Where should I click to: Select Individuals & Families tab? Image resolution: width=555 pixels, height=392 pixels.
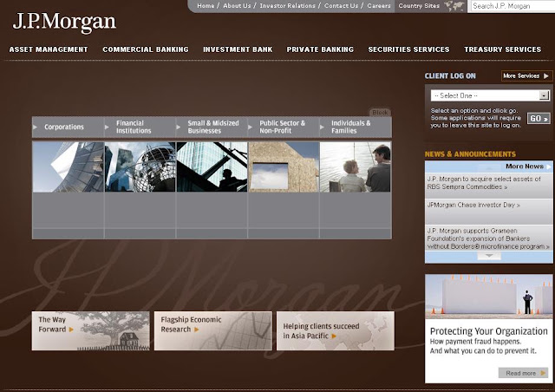pos(356,127)
